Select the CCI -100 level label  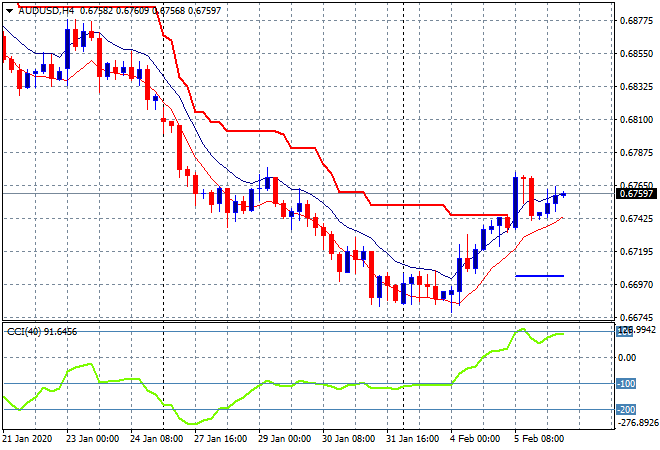coord(626,384)
